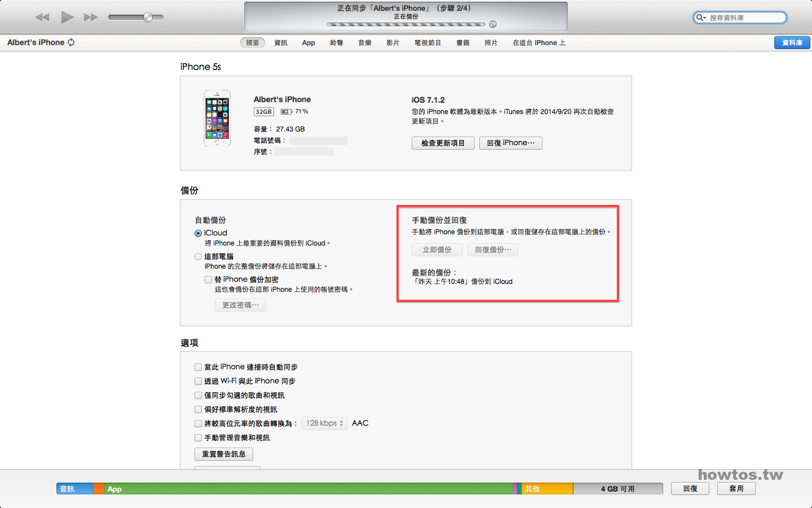Open the 鈴聲 tab
812x508 pixels.
coord(337,43)
